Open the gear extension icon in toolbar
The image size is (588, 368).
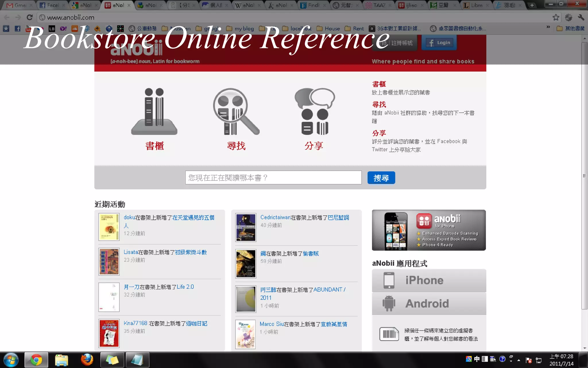[x=568, y=17]
